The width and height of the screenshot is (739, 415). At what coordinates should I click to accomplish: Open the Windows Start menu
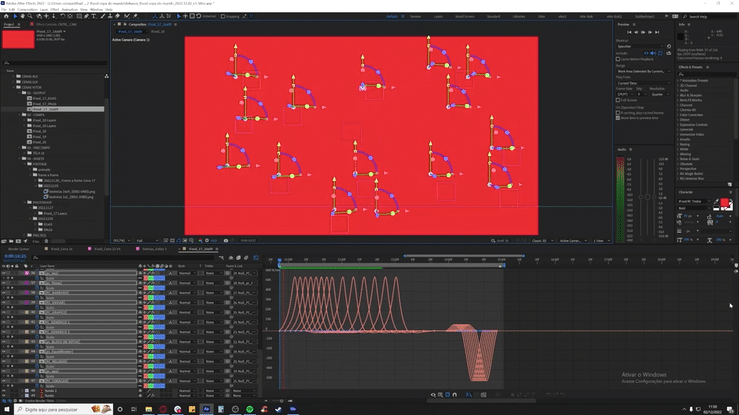[x=7, y=409]
